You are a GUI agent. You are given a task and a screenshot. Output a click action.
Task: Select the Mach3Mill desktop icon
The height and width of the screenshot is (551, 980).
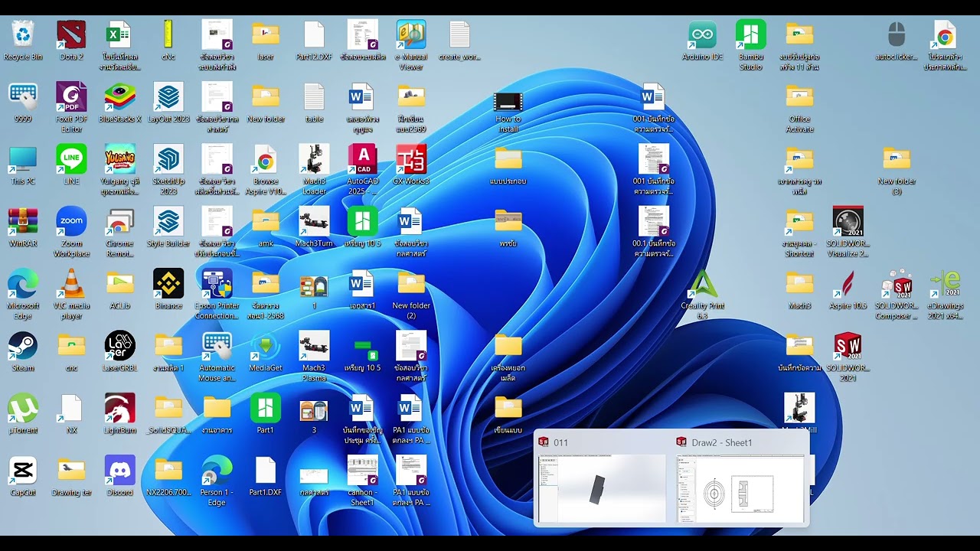pyautogui.click(x=799, y=413)
